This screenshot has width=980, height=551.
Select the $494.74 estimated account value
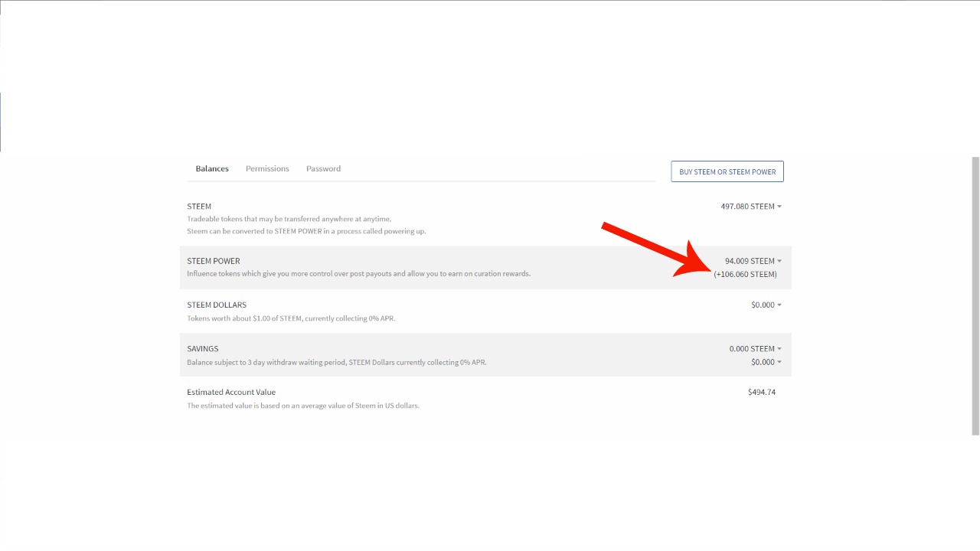coord(762,392)
